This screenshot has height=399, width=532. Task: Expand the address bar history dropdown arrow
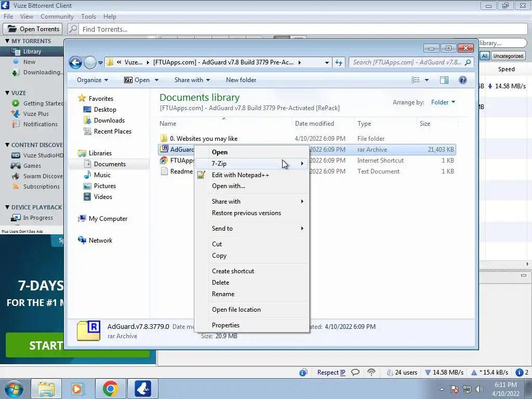(x=327, y=63)
